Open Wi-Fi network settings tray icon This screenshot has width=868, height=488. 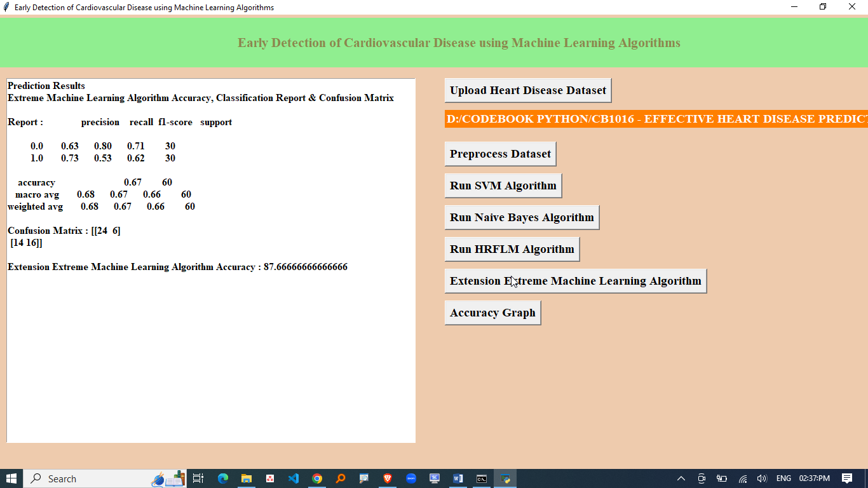click(x=742, y=478)
